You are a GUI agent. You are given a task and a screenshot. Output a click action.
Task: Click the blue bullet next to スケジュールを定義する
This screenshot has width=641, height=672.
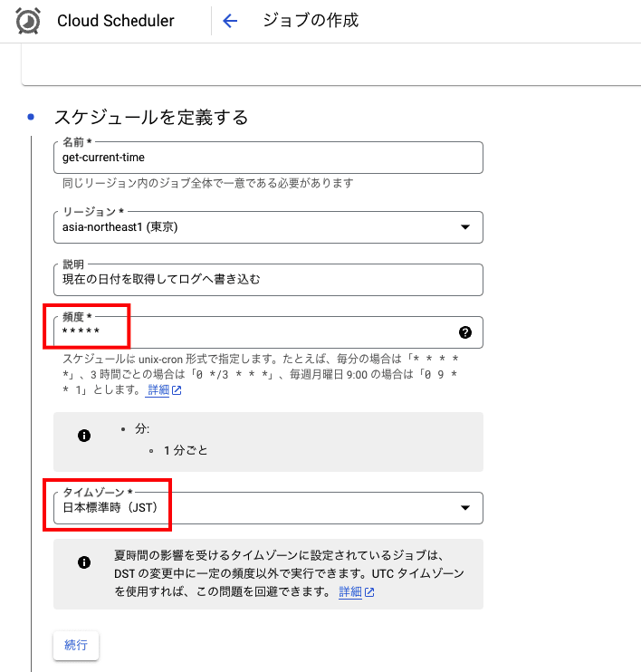pyautogui.click(x=31, y=117)
